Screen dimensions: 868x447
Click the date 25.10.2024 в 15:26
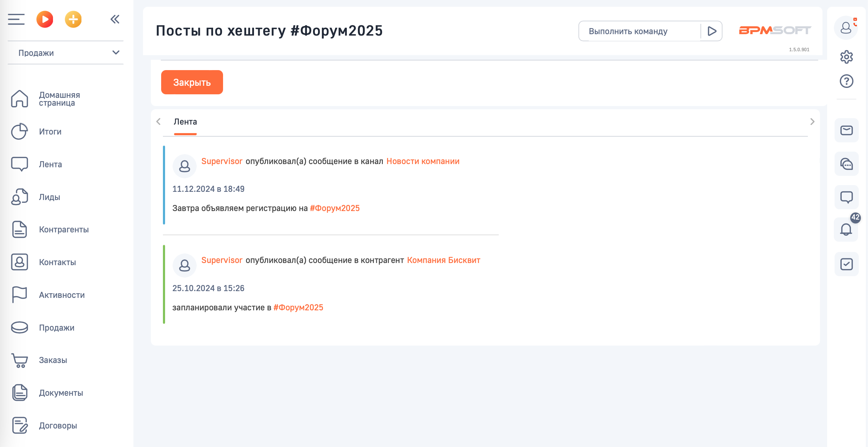pos(208,288)
